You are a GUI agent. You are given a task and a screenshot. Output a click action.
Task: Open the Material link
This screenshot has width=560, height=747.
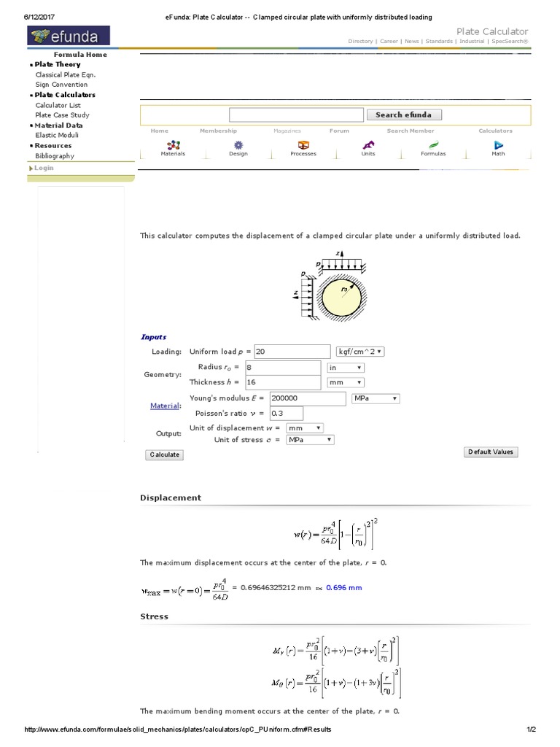tap(166, 406)
